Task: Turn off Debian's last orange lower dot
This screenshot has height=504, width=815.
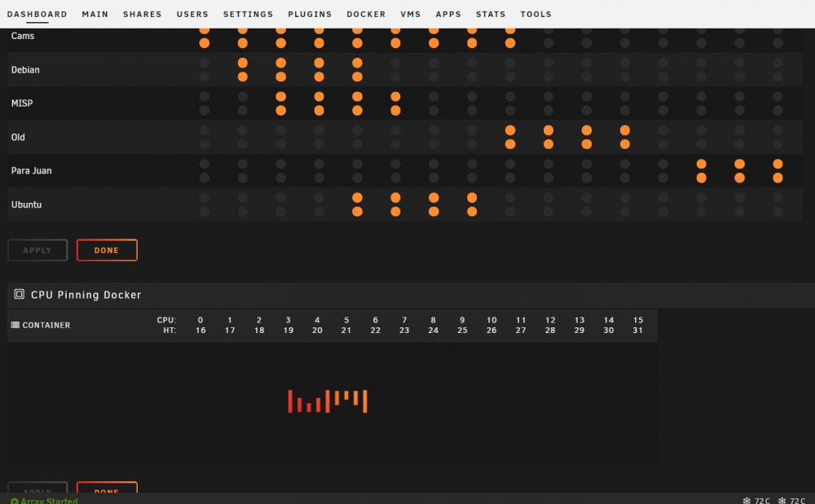Action: pyautogui.click(x=357, y=77)
